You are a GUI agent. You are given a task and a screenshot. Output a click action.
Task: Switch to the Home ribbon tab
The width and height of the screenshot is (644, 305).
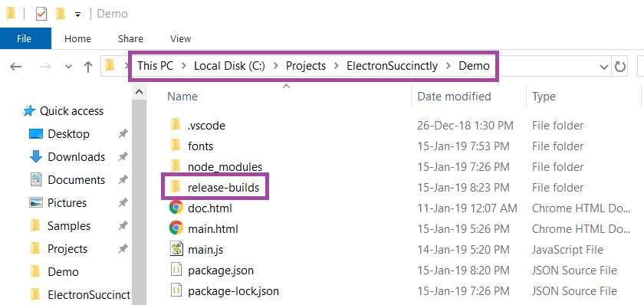pyautogui.click(x=77, y=38)
